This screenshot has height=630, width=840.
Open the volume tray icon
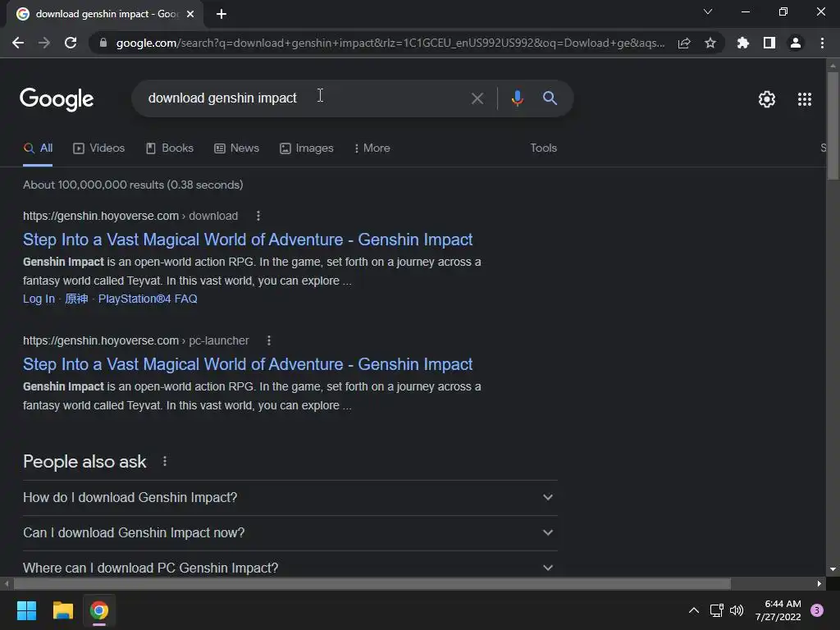(x=737, y=610)
